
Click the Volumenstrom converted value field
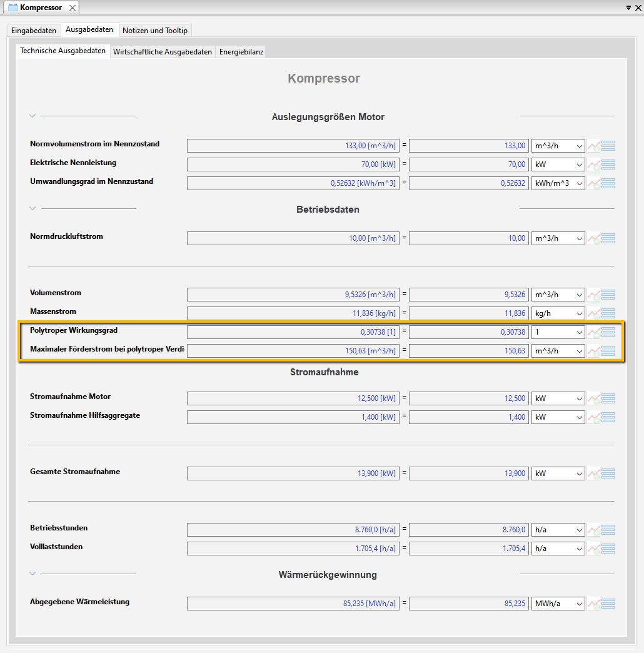point(468,295)
